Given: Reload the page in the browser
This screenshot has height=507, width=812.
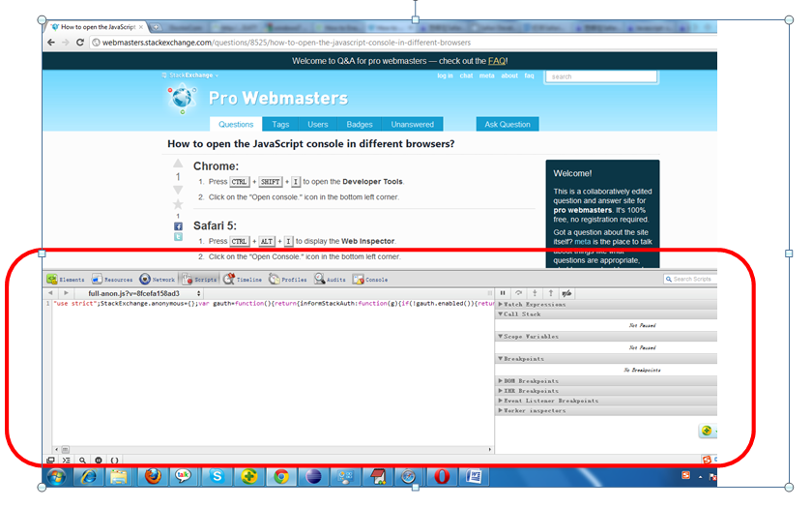Looking at the screenshot, I should [79, 43].
